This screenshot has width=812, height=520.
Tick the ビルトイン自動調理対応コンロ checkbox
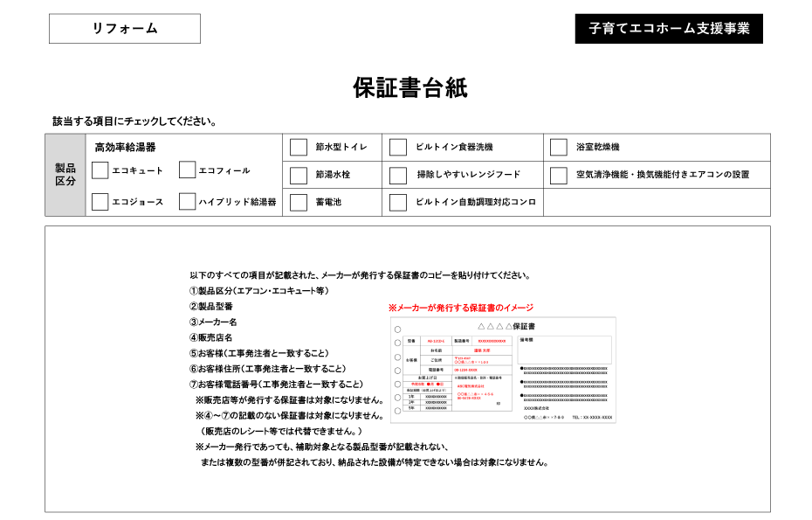point(398,203)
